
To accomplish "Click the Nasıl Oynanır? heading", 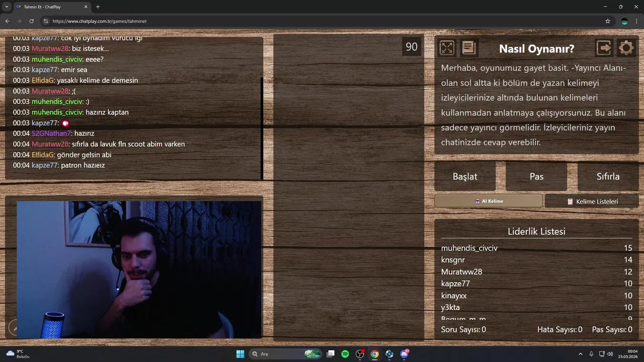I will click(x=536, y=49).
